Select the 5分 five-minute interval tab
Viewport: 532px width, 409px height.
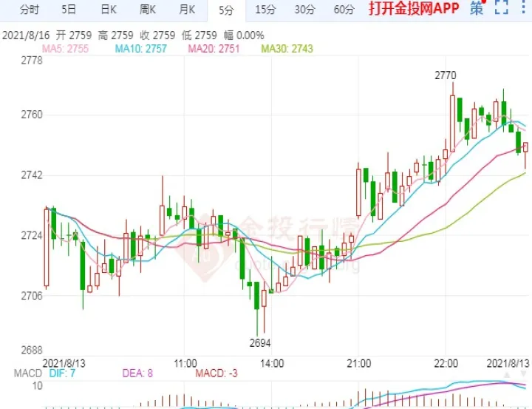(226, 10)
